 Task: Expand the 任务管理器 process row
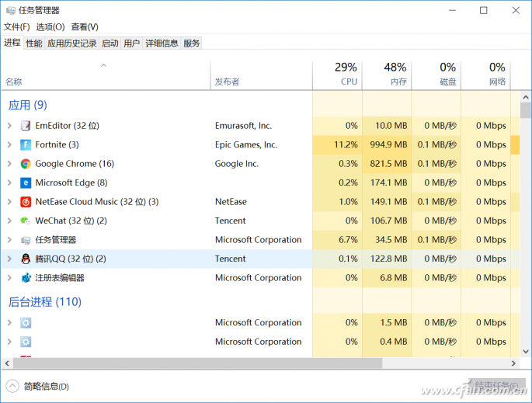(9, 240)
